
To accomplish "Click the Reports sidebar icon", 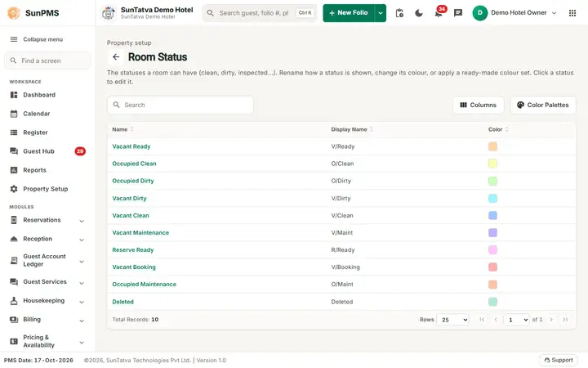I will tap(14, 170).
